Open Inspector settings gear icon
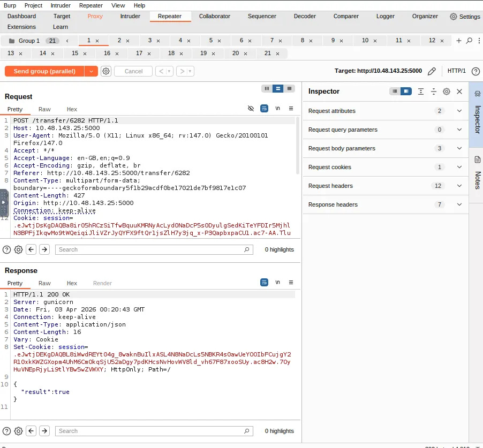Viewport: 483px width, 448px height. tap(447, 92)
